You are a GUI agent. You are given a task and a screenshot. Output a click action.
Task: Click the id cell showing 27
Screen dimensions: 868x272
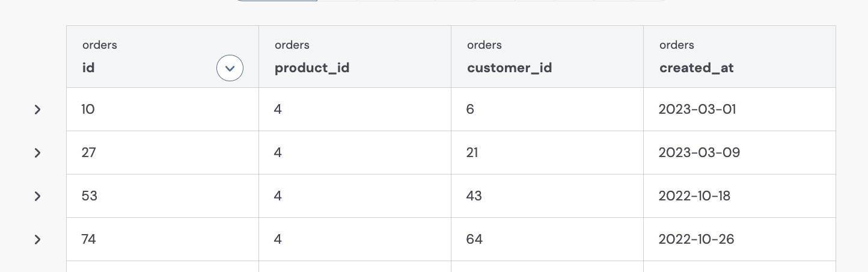[x=162, y=153]
